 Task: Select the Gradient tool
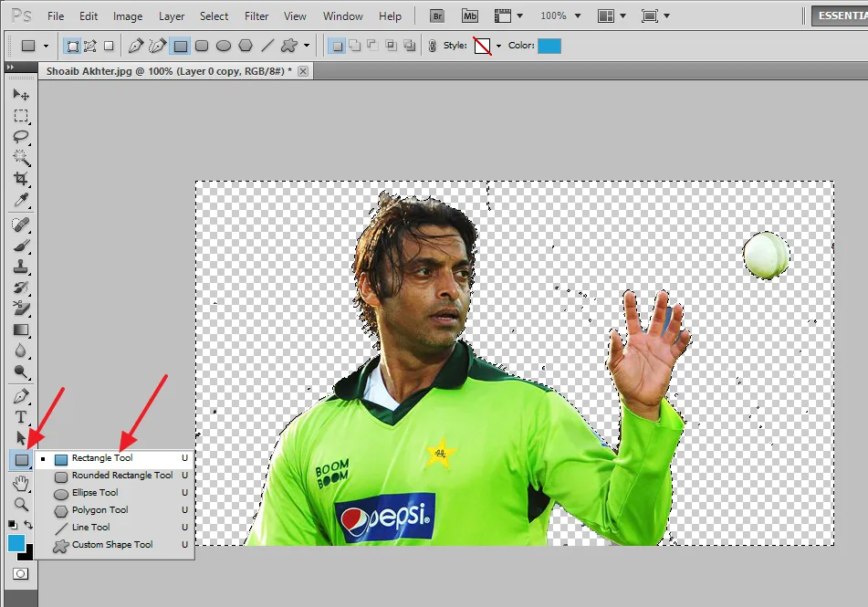tap(21, 330)
